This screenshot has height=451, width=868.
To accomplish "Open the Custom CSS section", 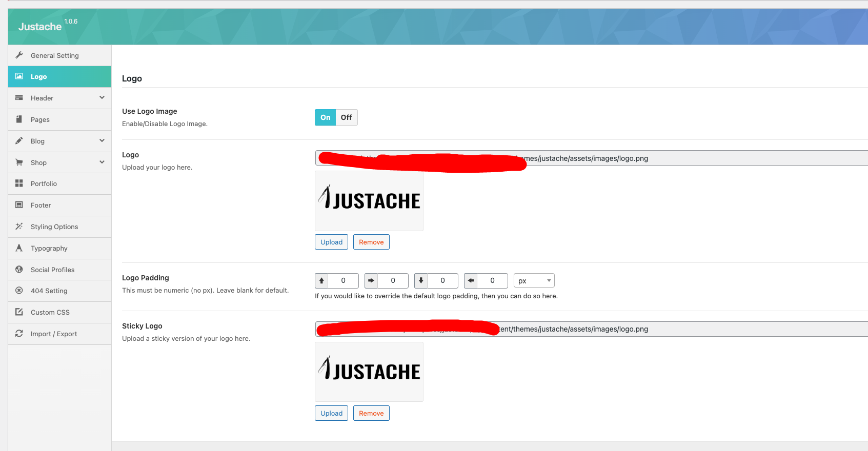I will pyautogui.click(x=59, y=312).
